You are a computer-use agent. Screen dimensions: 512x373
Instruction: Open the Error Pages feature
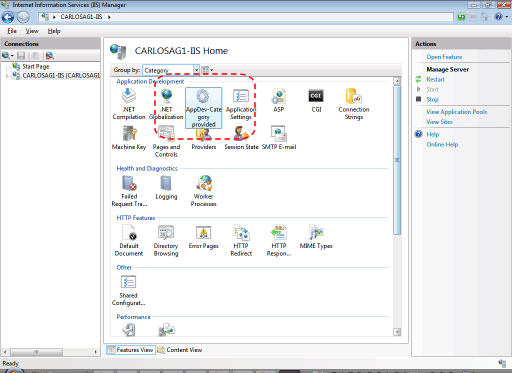tap(203, 237)
